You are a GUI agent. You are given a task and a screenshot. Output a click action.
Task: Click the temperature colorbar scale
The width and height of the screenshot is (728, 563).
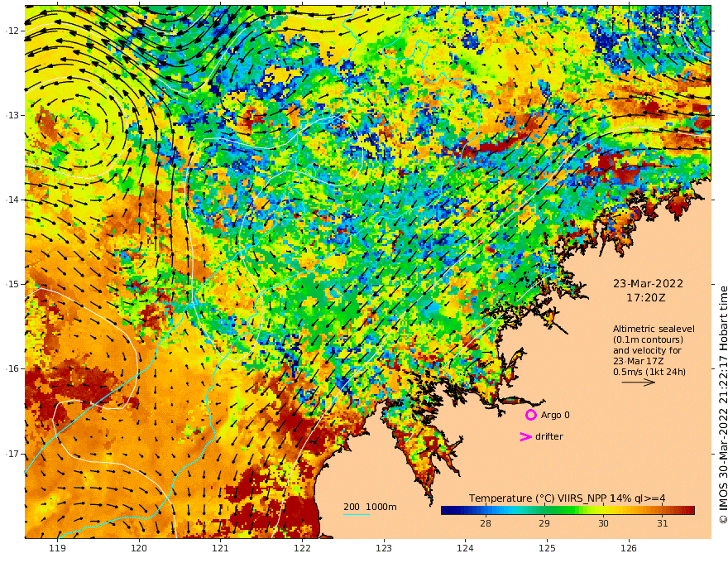point(568,511)
